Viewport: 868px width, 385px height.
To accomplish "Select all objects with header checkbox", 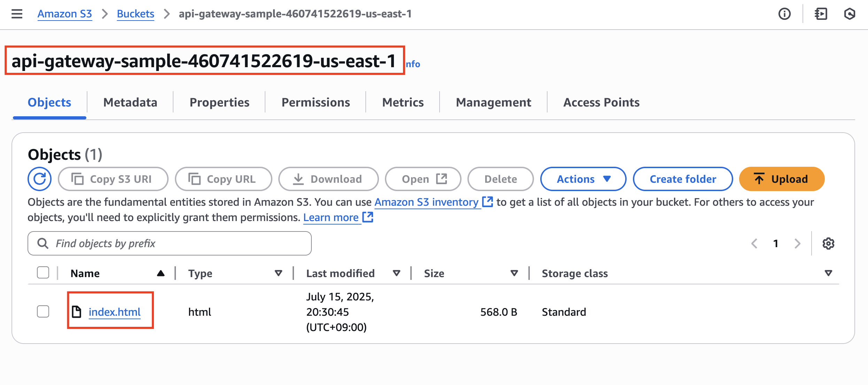I will [43, 273].
